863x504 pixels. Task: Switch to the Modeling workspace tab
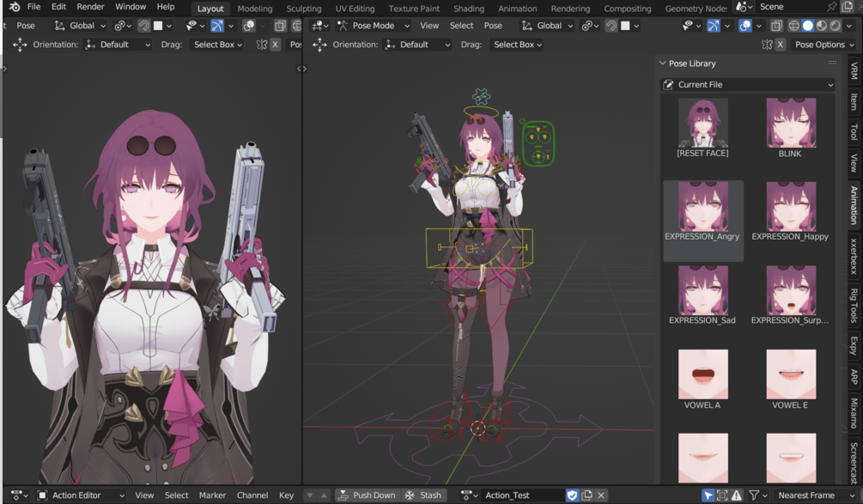point(255,9)
